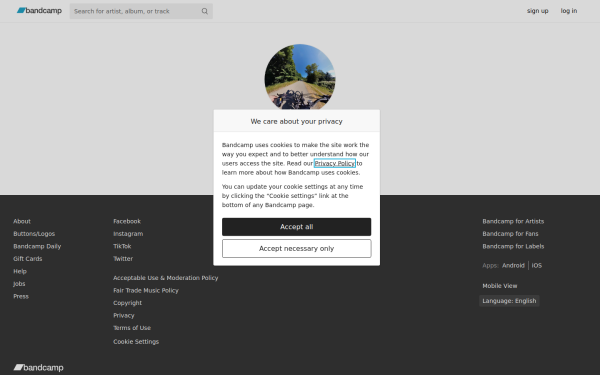Open the TikTok link
The image size is (600, 375).
122,246
